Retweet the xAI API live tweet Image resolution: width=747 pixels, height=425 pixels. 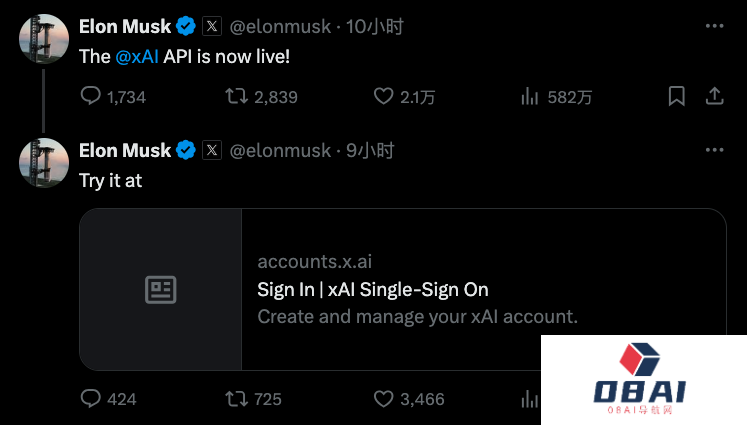pyautogui.click(x=236, y=96)
